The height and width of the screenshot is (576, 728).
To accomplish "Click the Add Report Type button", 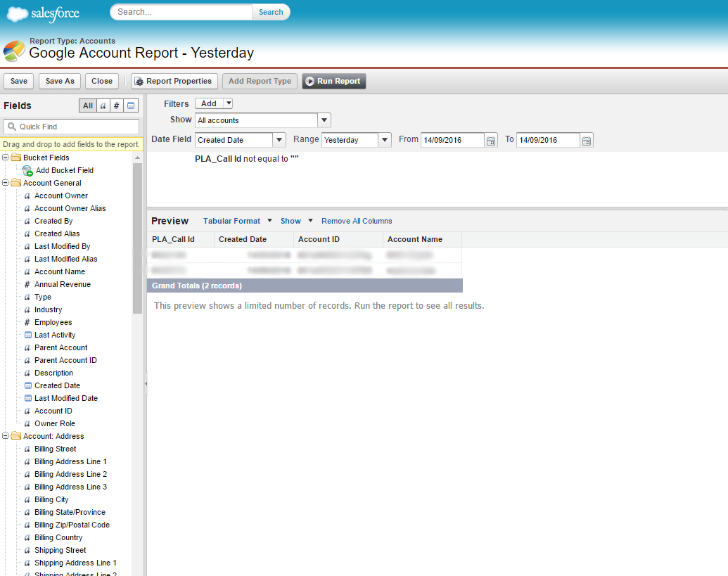I will click(x=260, y=81).
